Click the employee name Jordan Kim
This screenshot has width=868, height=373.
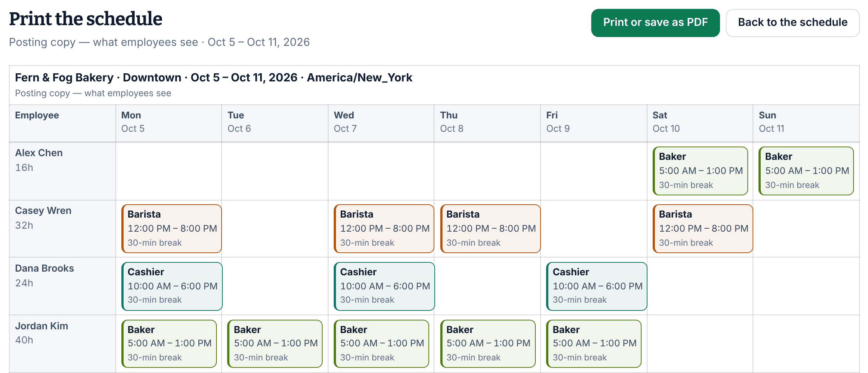tap(41, 326)
